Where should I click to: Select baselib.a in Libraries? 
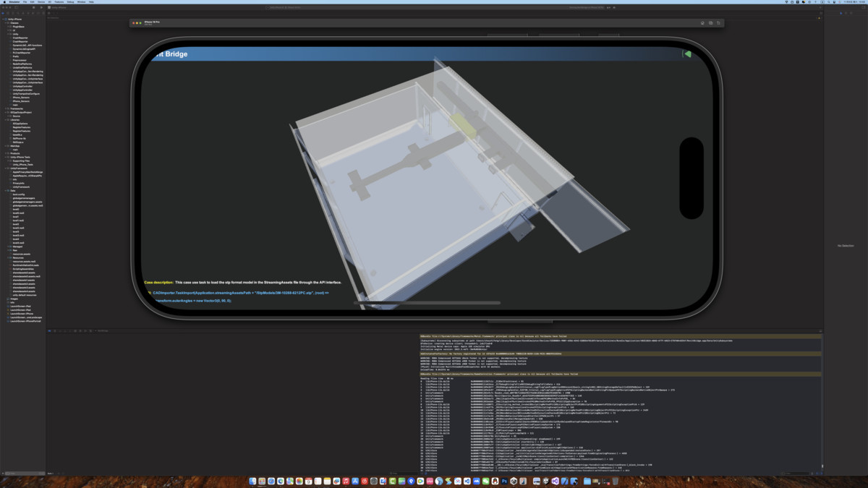click(x=17, y=135)
